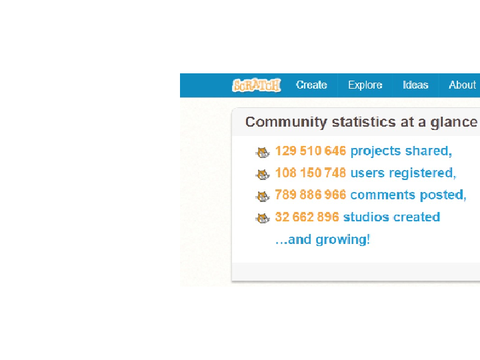Click 'Community statistics at a glance' heading

click(361, 122)
